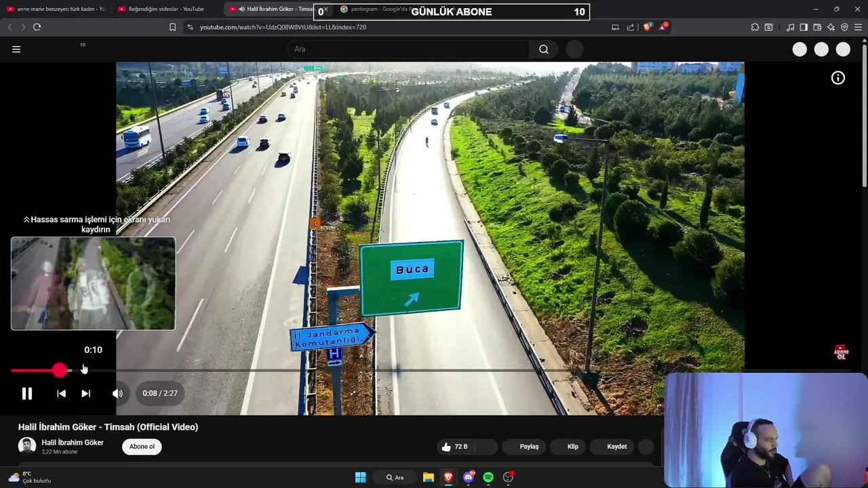Viewport: 868px width, 488px height.
Task: Open Brave VPN shield icon
Action: 844,27
